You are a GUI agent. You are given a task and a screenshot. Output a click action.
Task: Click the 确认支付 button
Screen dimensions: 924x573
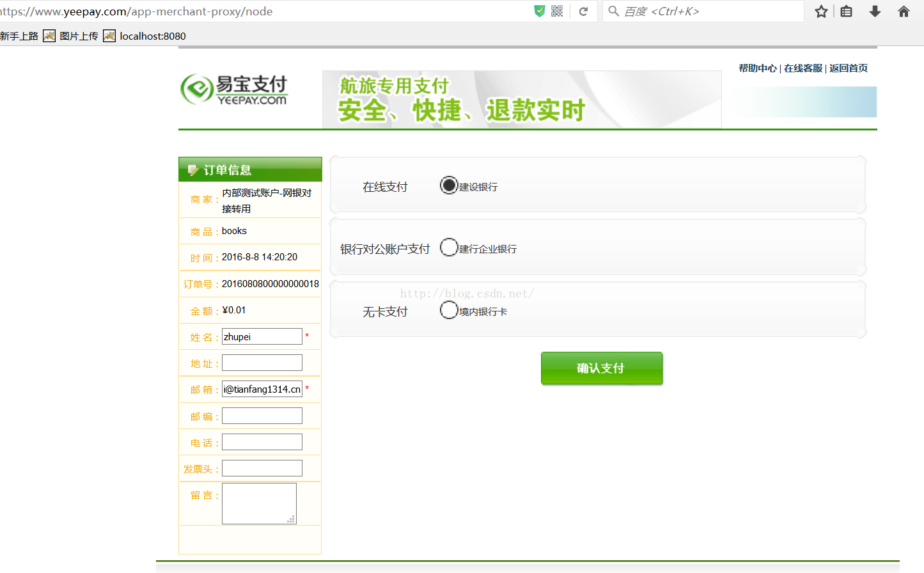(602, 368)
